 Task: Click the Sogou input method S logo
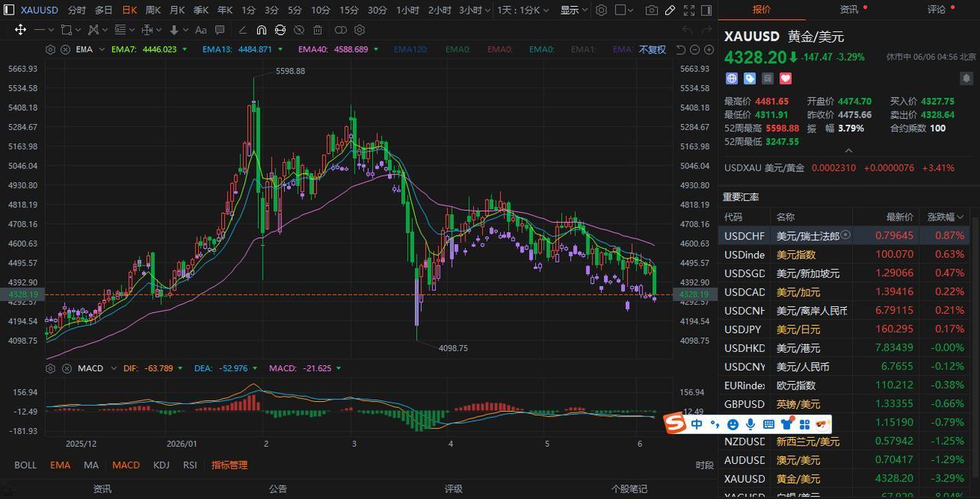point(675,423)
